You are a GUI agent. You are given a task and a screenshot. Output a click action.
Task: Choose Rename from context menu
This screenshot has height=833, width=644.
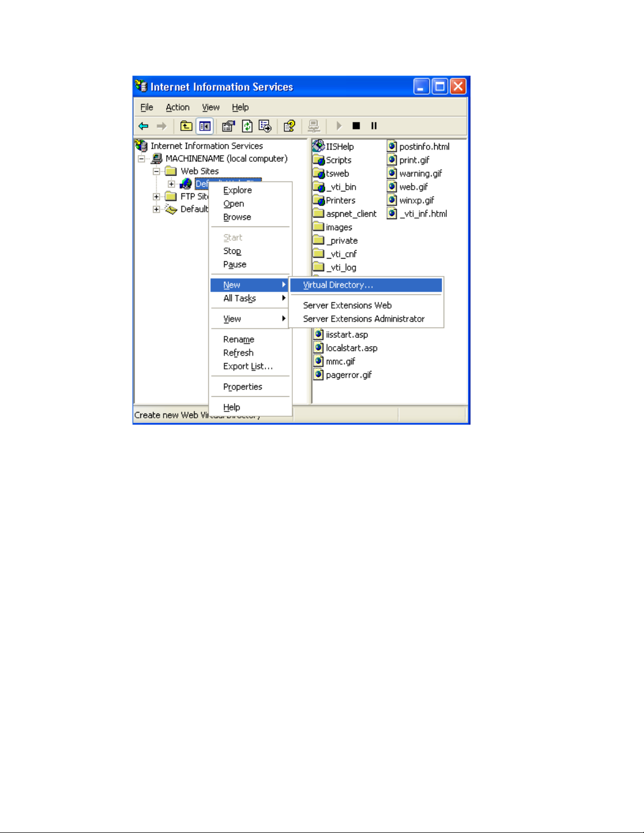point(250,340)
